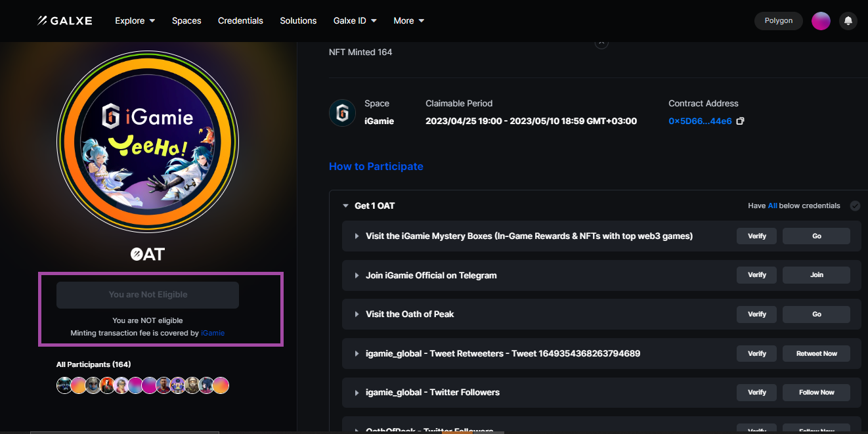Click the How to Participate heading
Screen dimensions: 868x434
point(376,167)
